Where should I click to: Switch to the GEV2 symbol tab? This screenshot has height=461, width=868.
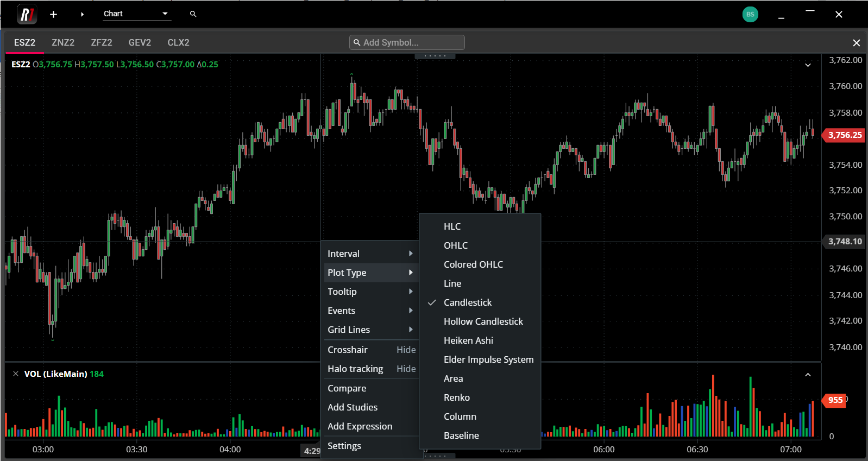click(x=140, y=42)
